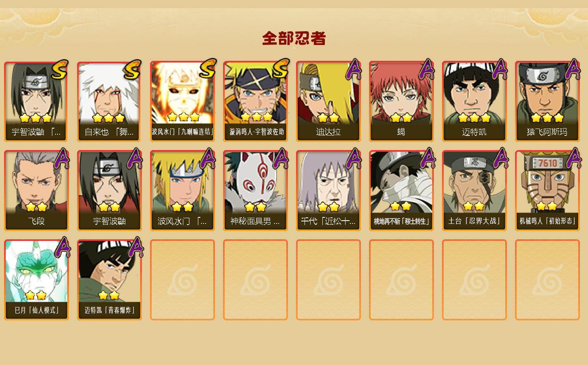Open the 蝎 ninja card
This screenshot has height=365, width=588.
point(401,101)
